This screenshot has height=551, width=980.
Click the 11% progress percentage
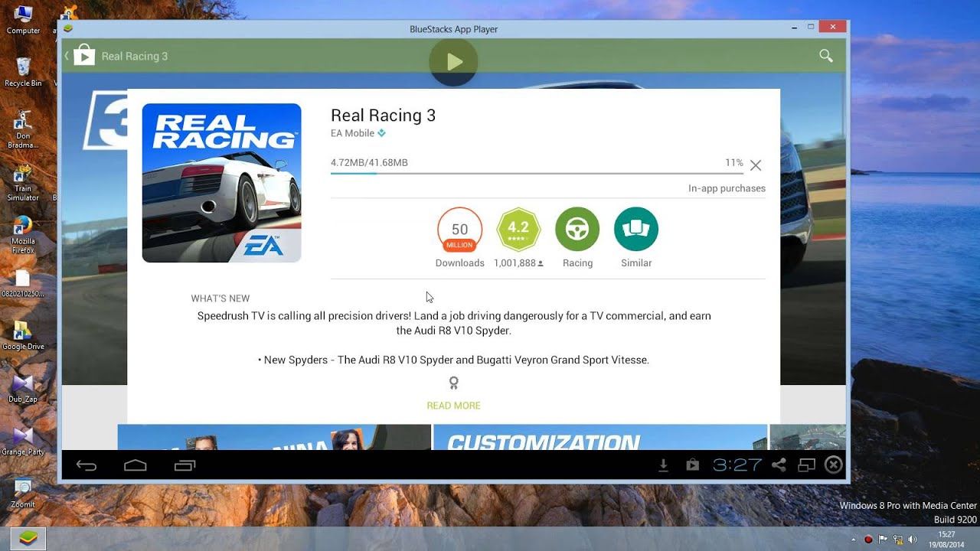[x=734, y=163]
